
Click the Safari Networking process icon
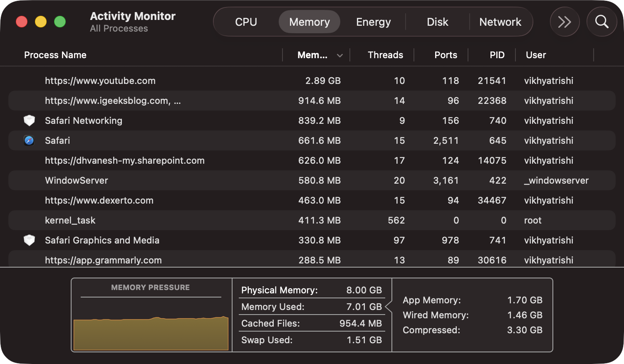tap(29, 121)
